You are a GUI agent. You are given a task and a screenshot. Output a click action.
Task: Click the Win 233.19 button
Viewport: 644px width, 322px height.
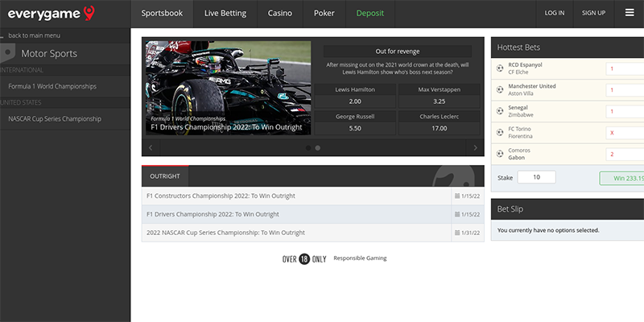click(x=621, y=179)
